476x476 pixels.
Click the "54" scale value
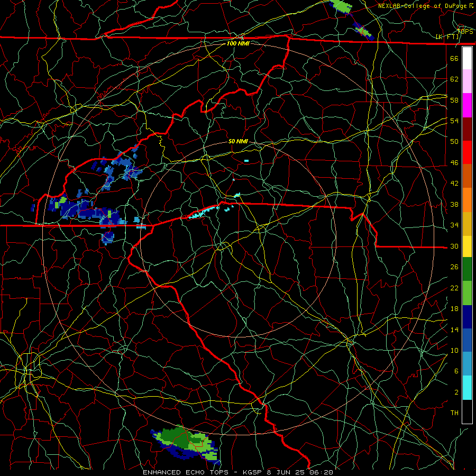(454, 121)
